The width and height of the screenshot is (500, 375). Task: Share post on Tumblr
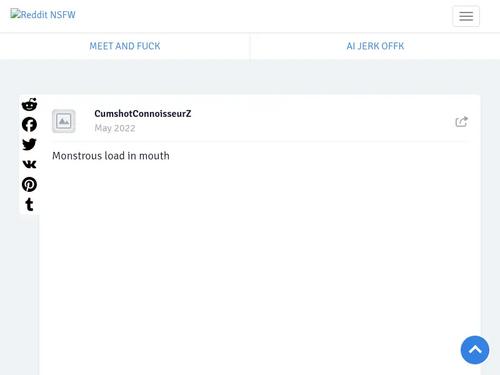point(29,204)
